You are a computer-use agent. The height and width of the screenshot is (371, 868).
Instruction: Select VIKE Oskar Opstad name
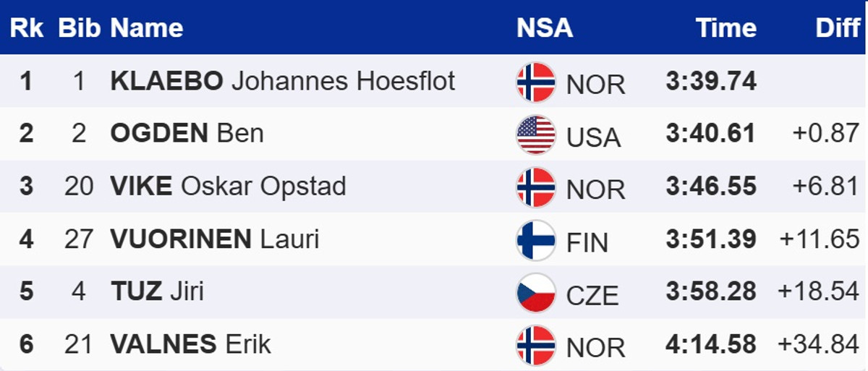coord(228,187)
